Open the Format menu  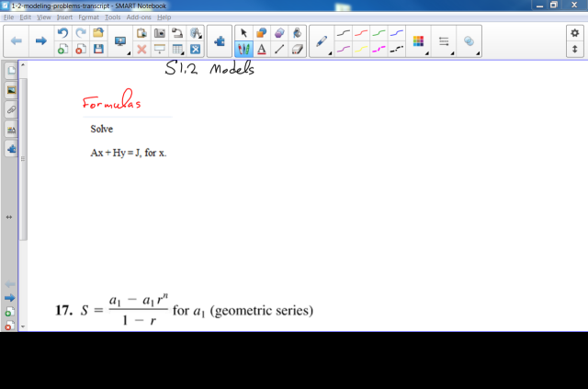88,17
